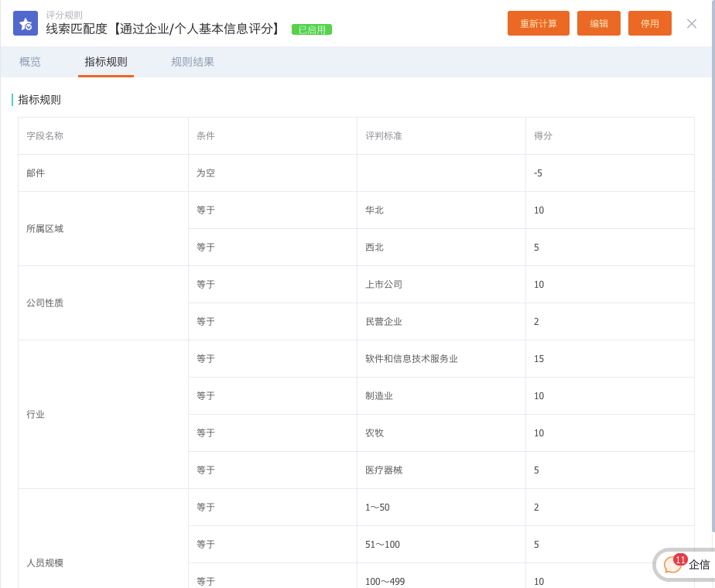The image size is (715, 588).
Task: Close the scoring rule panel
Action: pyautogui.click(x=691, y=24)
